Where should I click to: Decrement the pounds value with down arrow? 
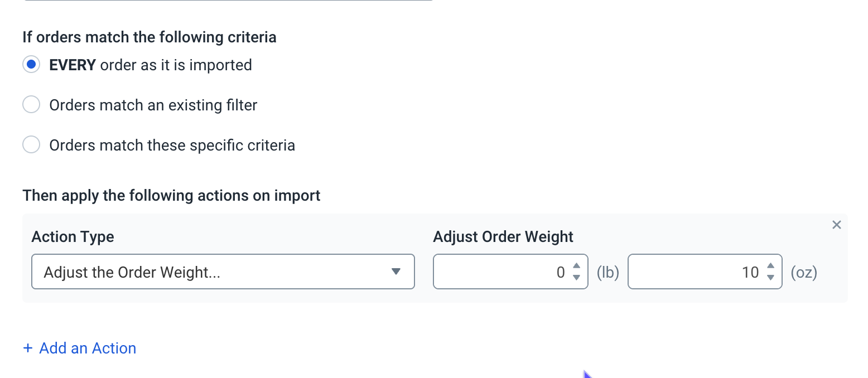pyautogui.click(x=576, y=277)
